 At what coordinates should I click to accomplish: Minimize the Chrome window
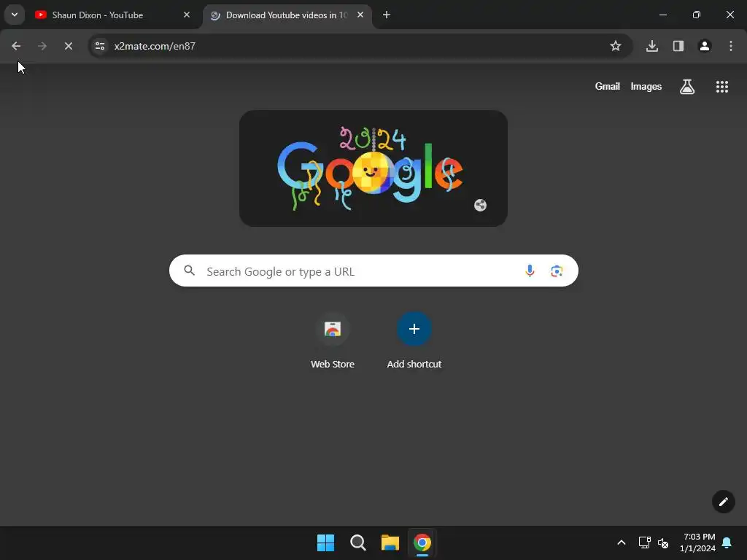click(662, 15)
